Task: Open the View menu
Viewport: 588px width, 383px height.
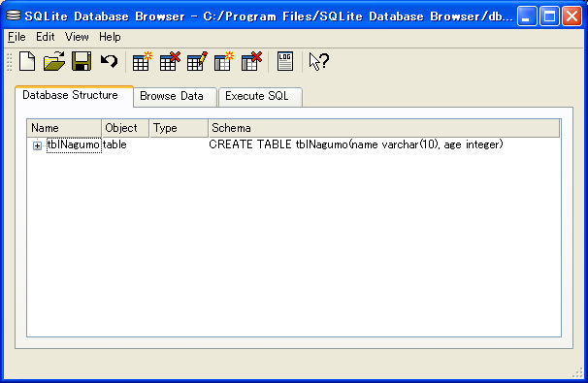Action: tap(77, 37)
